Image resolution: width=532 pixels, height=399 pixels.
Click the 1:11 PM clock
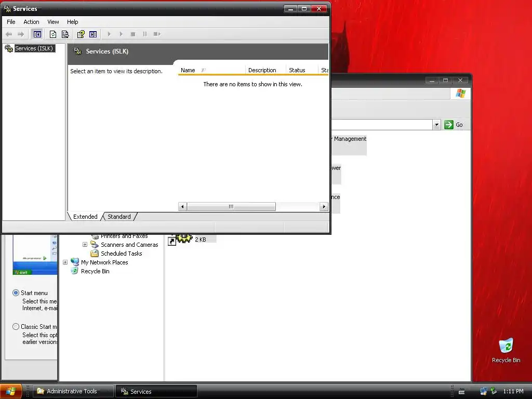coord(513,391)
